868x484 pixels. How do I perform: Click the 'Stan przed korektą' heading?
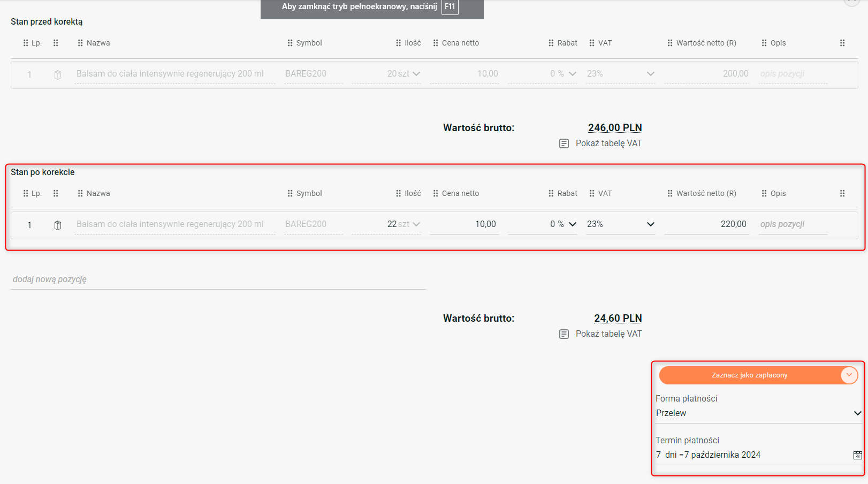[47, 22]
